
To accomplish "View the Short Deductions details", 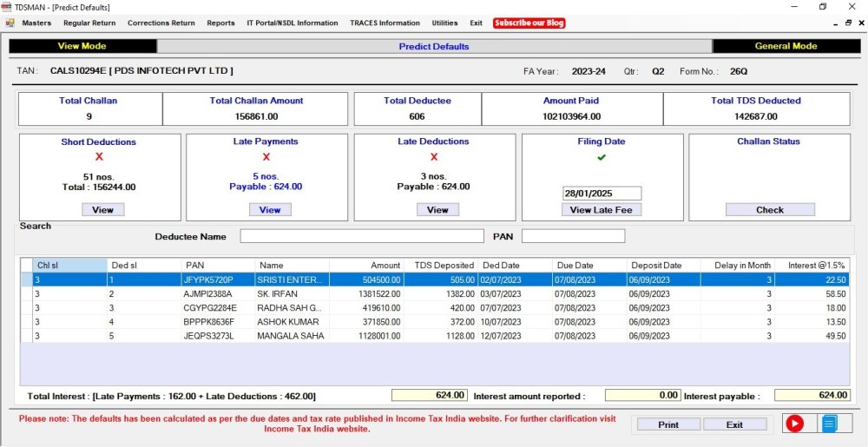I will pos(102,209).
